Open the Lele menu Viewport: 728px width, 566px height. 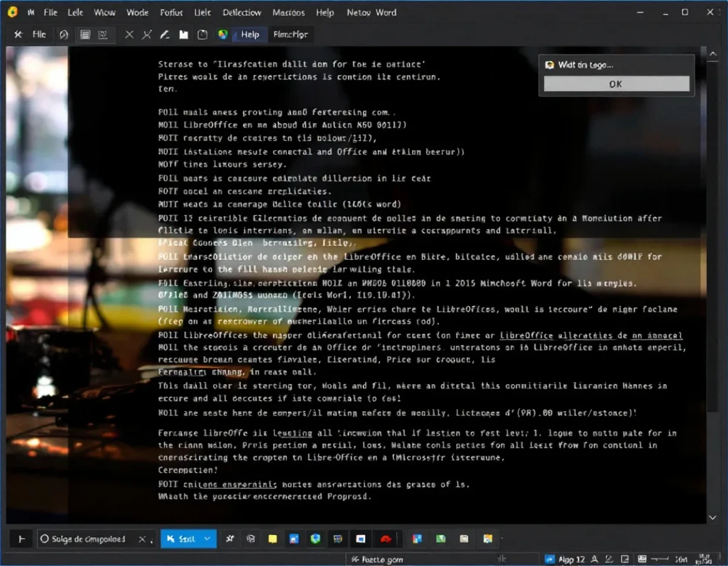76,12
